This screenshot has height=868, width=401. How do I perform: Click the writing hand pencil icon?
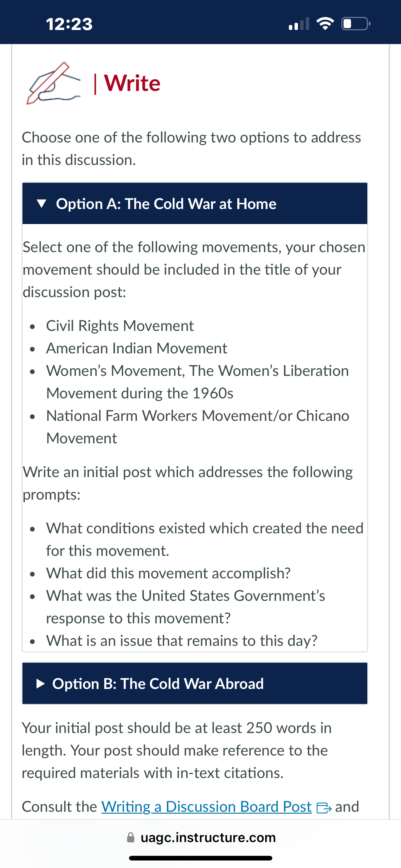click(x=53, y=83)
